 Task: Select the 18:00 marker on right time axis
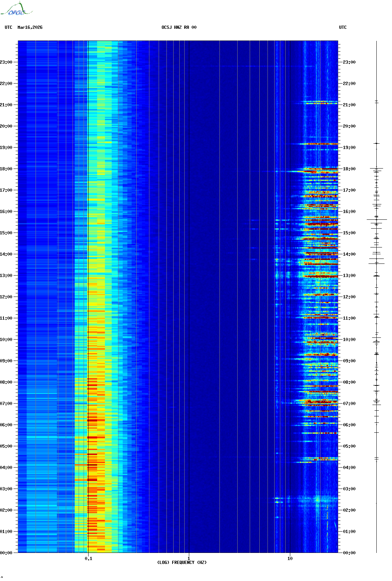349,169
